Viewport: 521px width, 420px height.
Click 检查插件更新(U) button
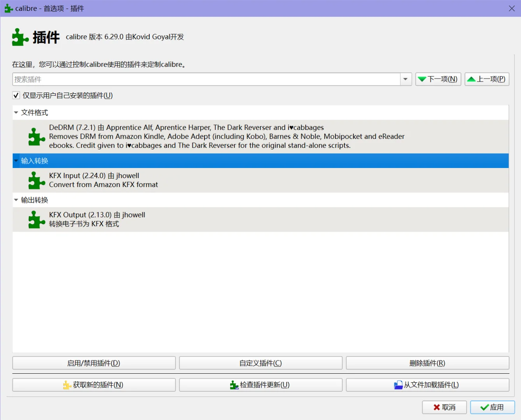[x=261, y=385]
